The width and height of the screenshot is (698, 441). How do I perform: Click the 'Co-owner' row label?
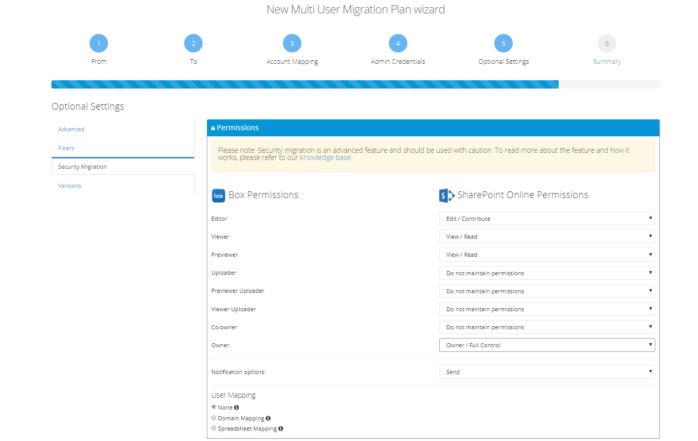pyautogui.click(x=224, y=327)
